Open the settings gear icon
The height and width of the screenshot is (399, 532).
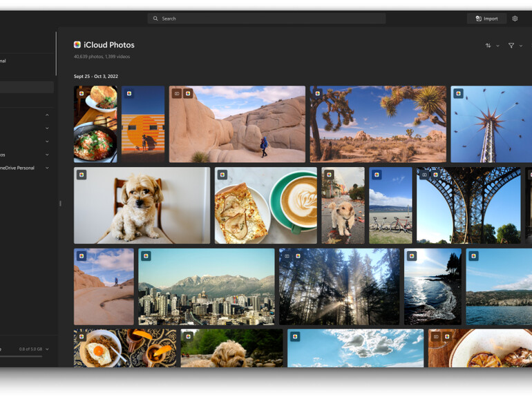pyautogui.click(x=515, y=19)
